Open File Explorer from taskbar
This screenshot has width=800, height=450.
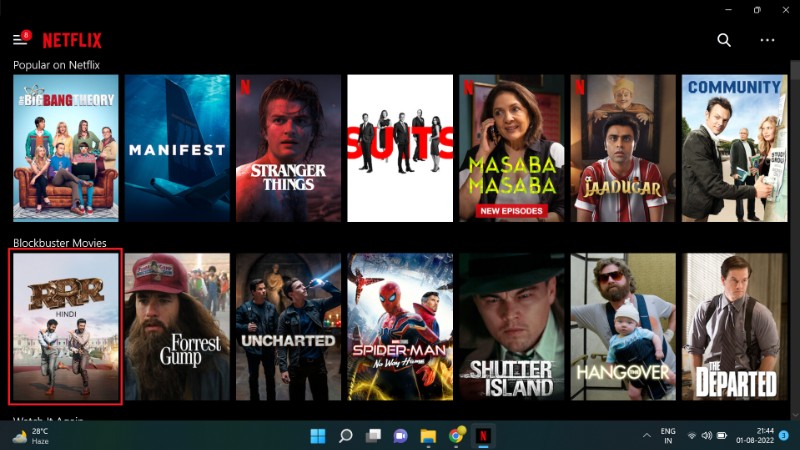[428, 436]
